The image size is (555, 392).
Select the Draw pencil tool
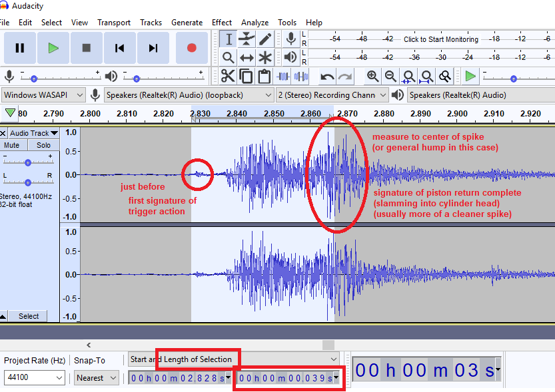pyautogui.click(x=265, y=39)
